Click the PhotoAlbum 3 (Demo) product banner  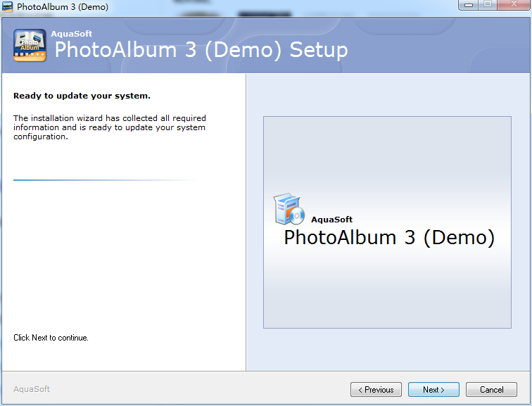click(387, 222)
